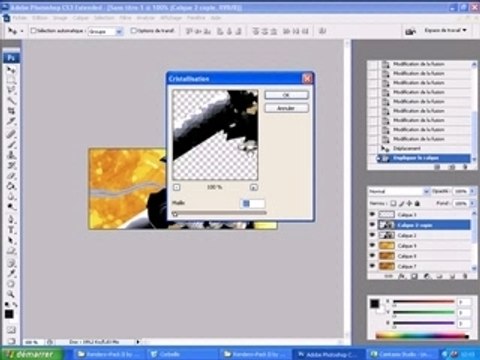Select the Eyedropper tool
Image resolution: width=480 pixels, height=360 pixels.
(11, 273)
